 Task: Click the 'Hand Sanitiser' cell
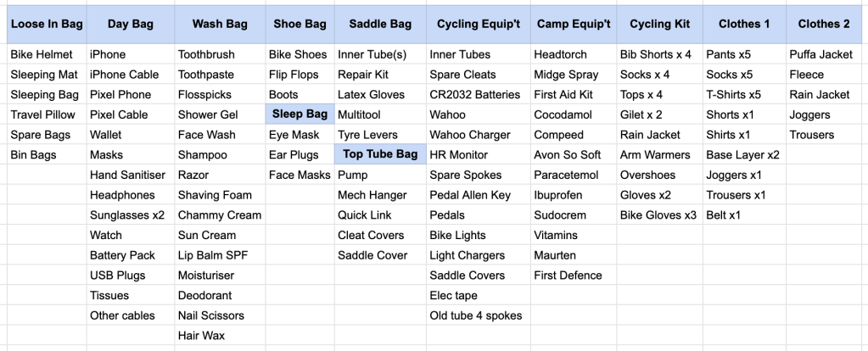point(127,175)
